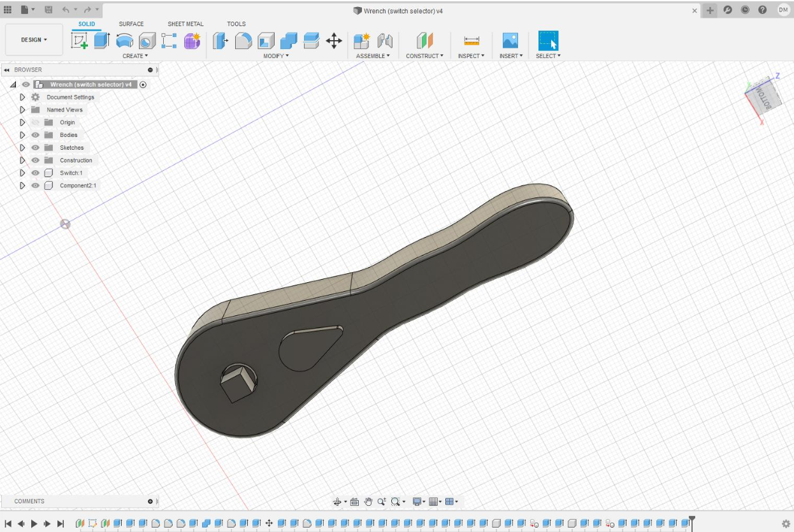794x532 pixels.
Task: Select the Combine tool
Action: [289, 41]
